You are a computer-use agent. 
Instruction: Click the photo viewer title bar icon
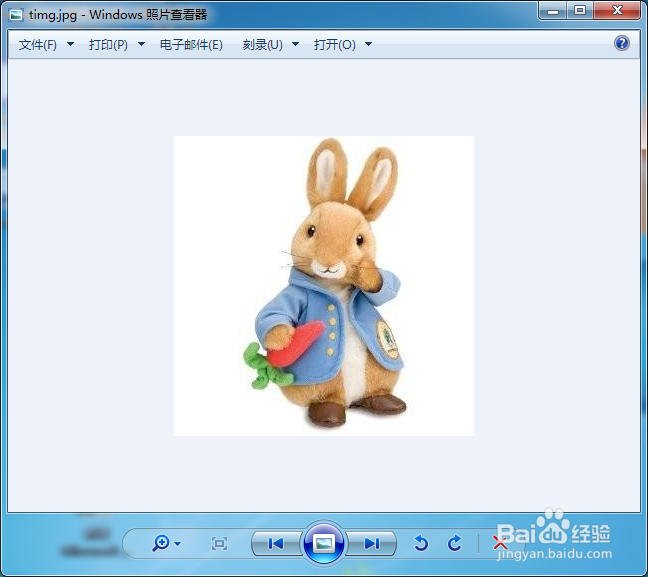(x=16, y=15)
